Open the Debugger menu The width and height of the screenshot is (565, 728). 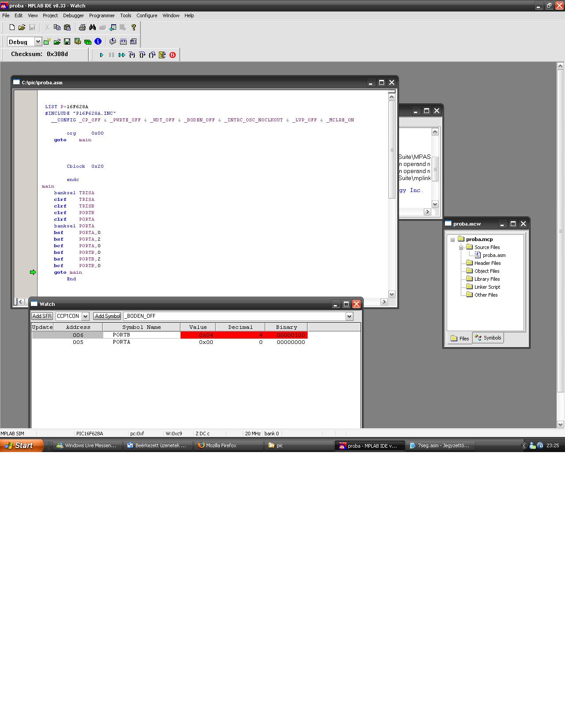coord(73,15)
